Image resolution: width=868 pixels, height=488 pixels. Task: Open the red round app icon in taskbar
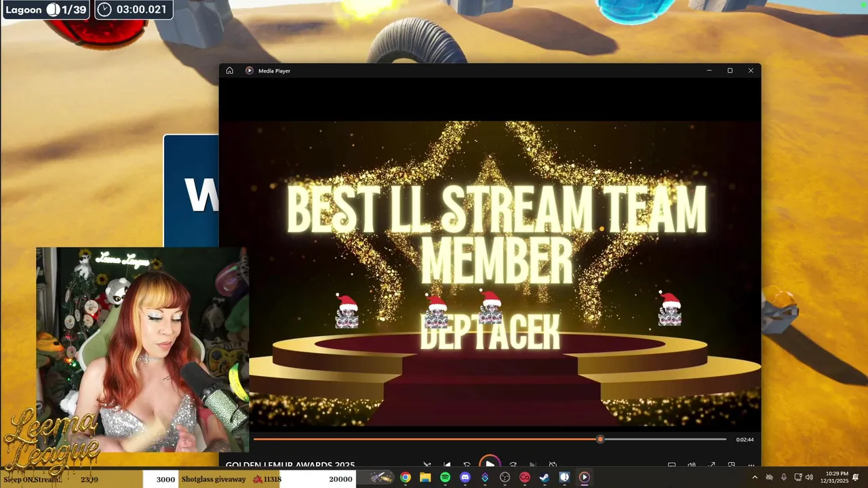pos(524,478)
